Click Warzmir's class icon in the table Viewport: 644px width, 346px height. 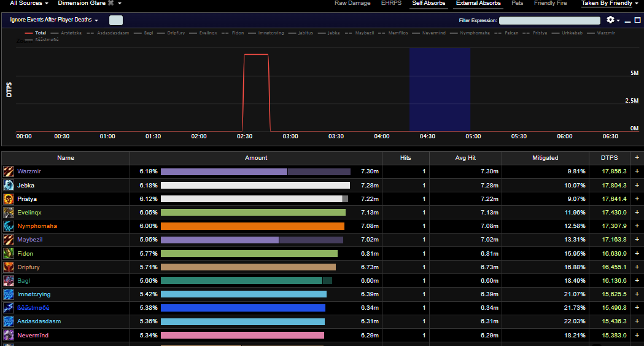8,171
